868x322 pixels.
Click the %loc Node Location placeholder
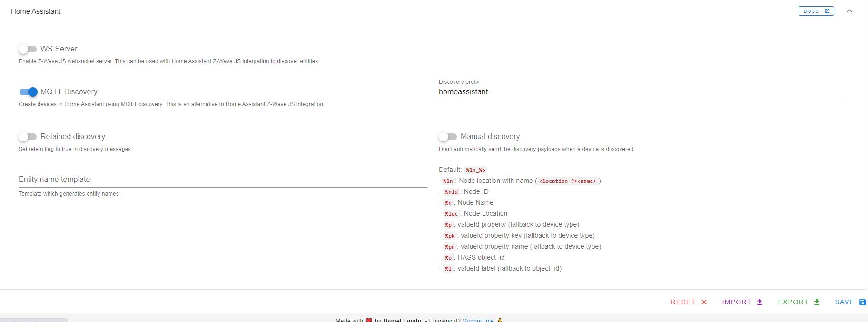(451, 214)
